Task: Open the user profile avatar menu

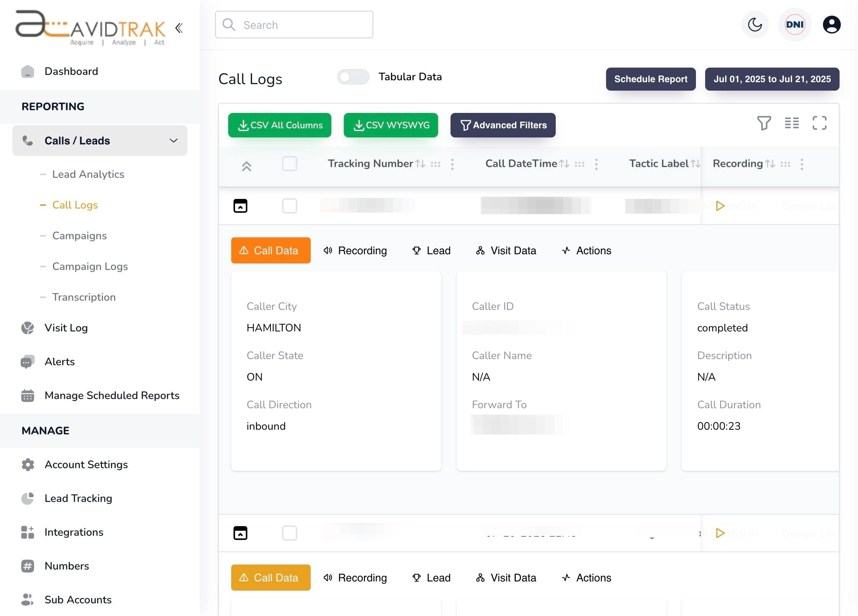Action: pyautogui.click(x=832, y=25)
